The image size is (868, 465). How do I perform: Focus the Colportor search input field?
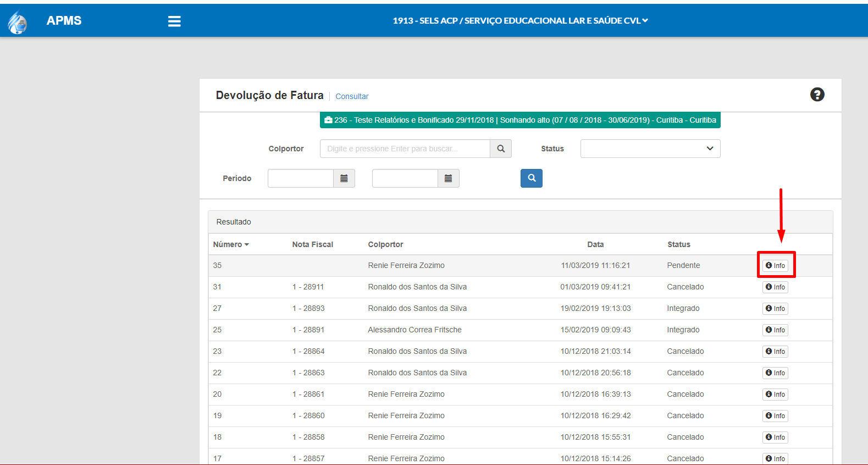coord(405,149)
